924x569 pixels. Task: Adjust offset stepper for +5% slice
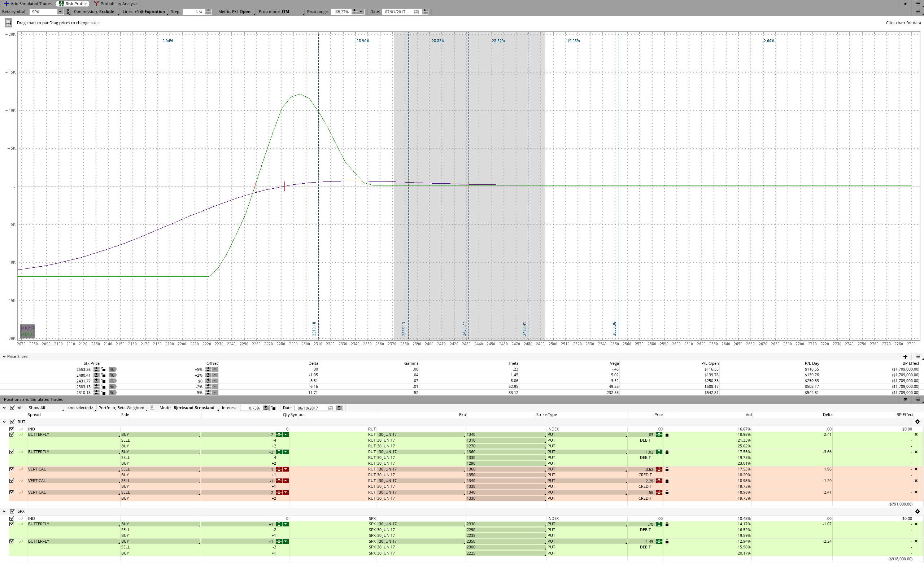(x=209, y=369)
